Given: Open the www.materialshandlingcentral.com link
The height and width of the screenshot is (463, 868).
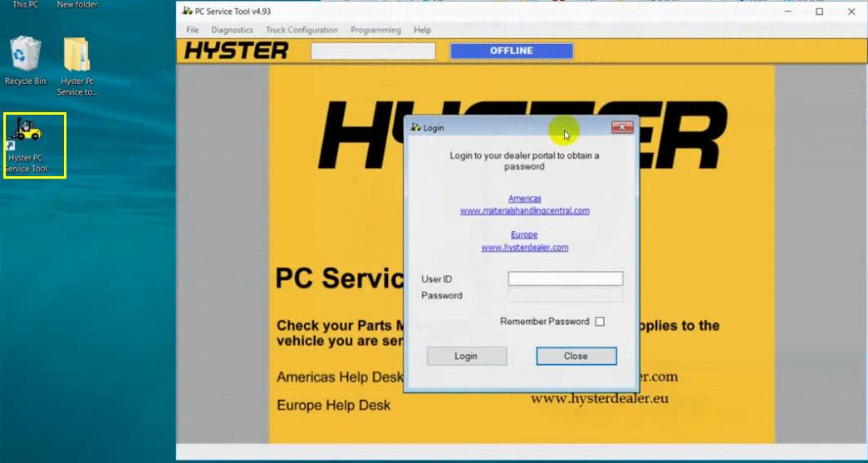Looking at the screenshot, I should click(x=525, y=210).
